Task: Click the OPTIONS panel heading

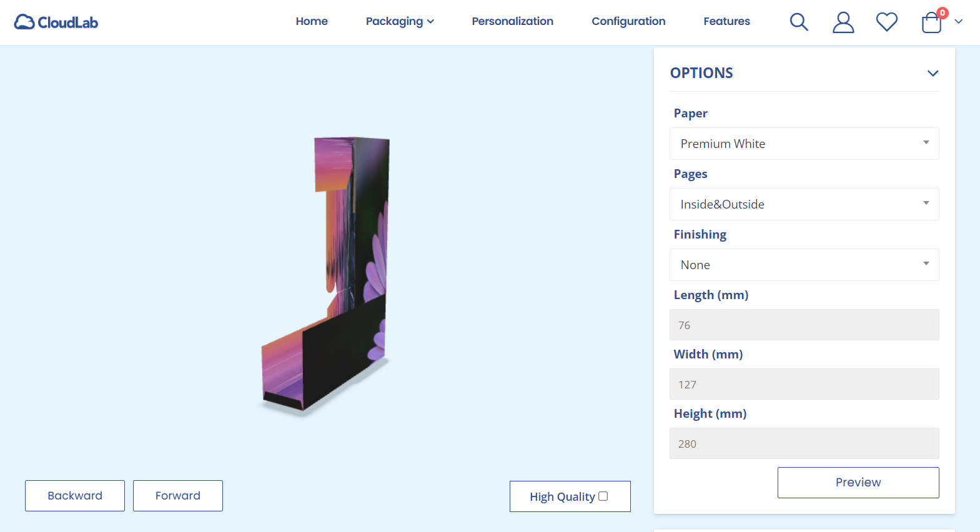Action: pos(701,73)
